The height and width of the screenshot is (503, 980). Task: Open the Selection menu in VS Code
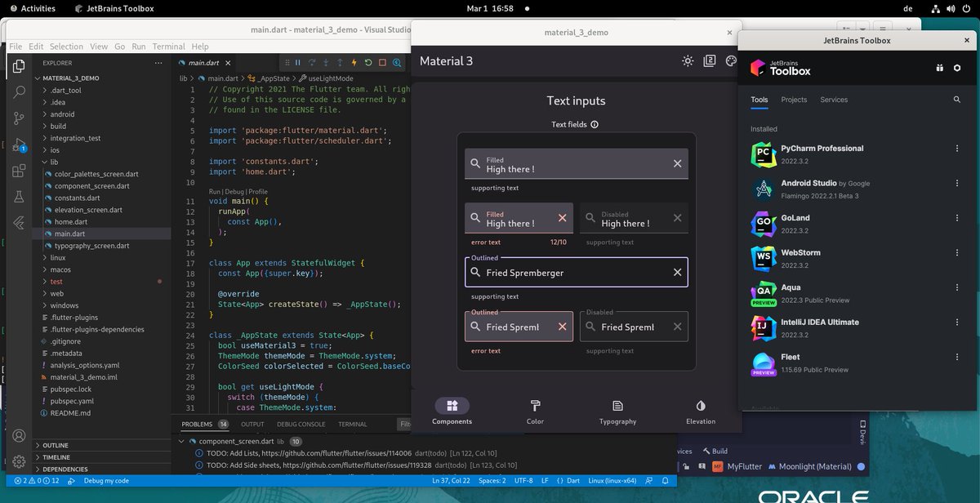(67, 47)
